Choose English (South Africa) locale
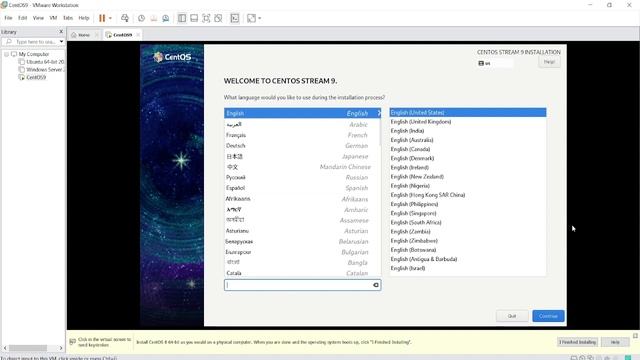640x360 pixels. pos(468,222)
